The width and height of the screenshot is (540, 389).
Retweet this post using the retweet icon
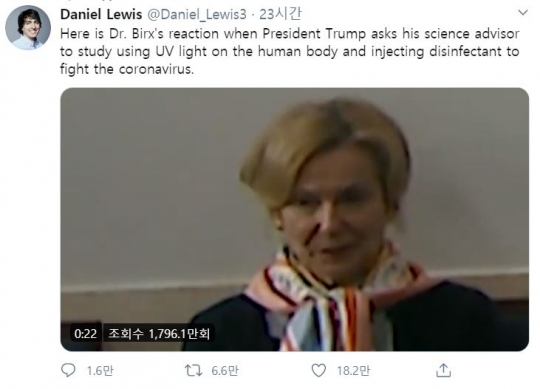193,370
